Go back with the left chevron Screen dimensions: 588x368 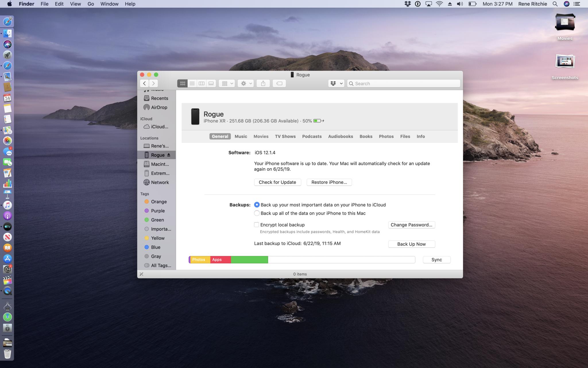tap(144, 83)
